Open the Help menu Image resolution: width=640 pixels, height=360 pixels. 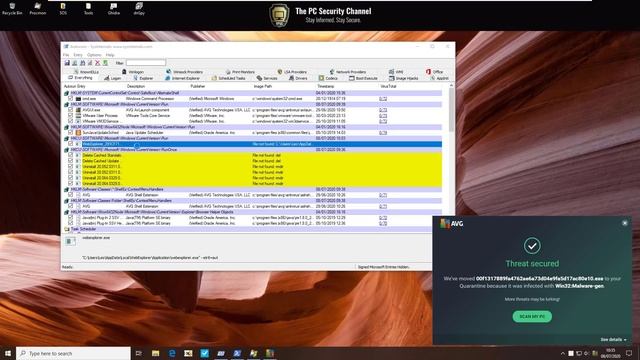[x=110, y=55]
